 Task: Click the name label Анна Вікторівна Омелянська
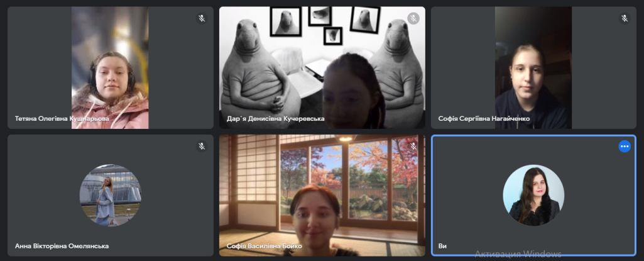pyautogui.click(x=62, y=246)
